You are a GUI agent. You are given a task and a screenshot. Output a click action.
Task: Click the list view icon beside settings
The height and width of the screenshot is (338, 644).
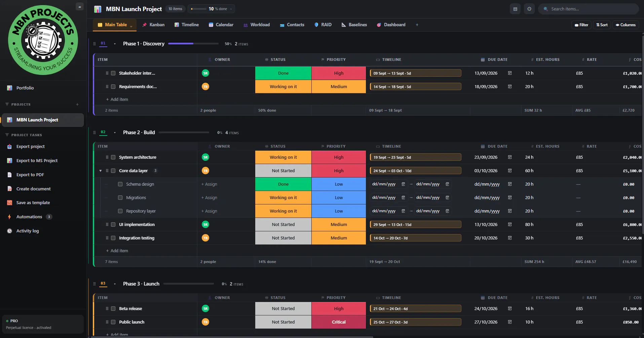[515, 9]
